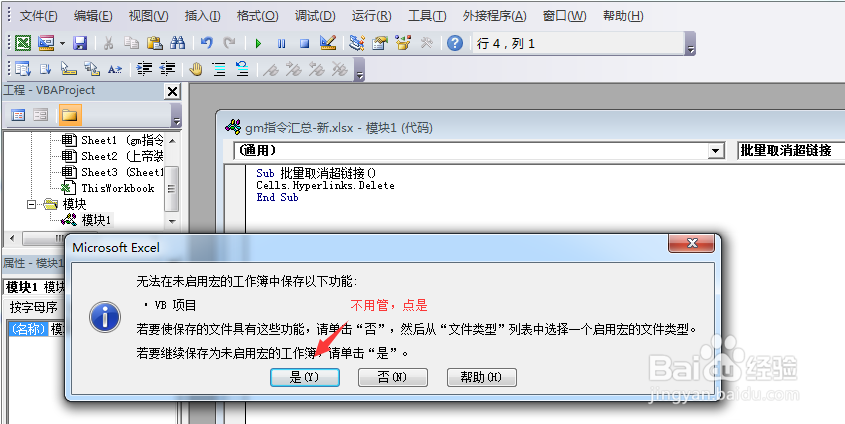The image size is (845, 424).
Task: Click the Reset stop icon
Action: pyautogui.click(x=304, y=43)
